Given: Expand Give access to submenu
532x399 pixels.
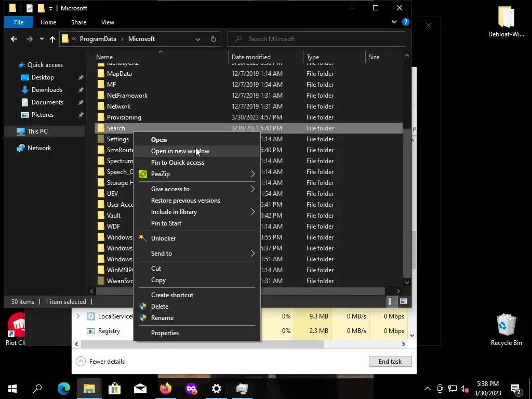Looking at the screenshot, I should pyautogui.click(x=197, y=189).
